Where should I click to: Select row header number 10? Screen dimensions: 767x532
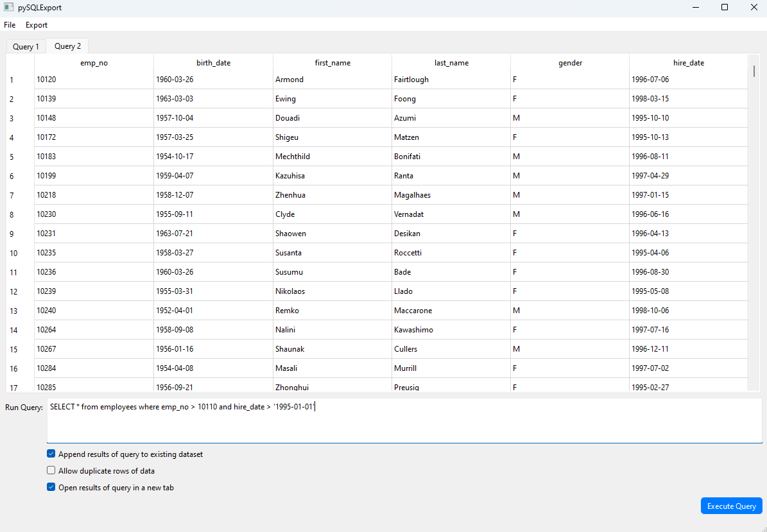20,253
